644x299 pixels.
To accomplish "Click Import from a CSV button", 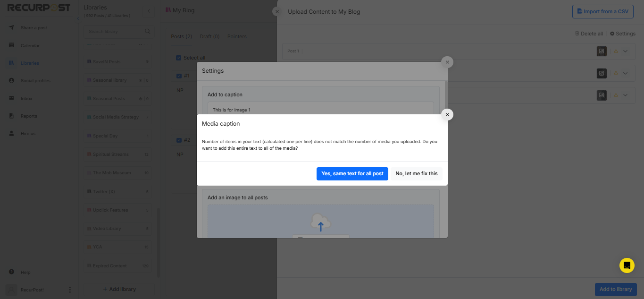I will [602, 11].
